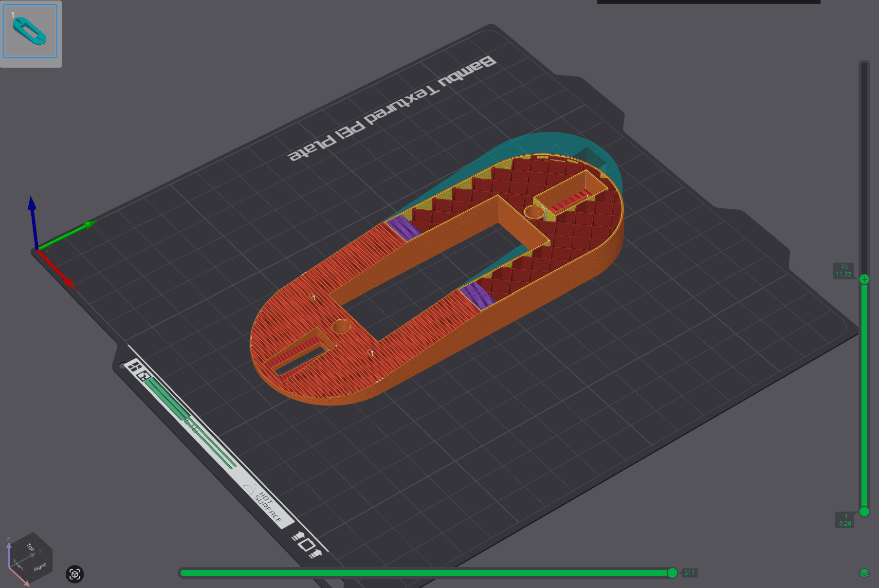The height and width of the screenshot is (588, 879).
Task: Select the plate 1 preview thumbnail
Action: [x=30, y=30]
